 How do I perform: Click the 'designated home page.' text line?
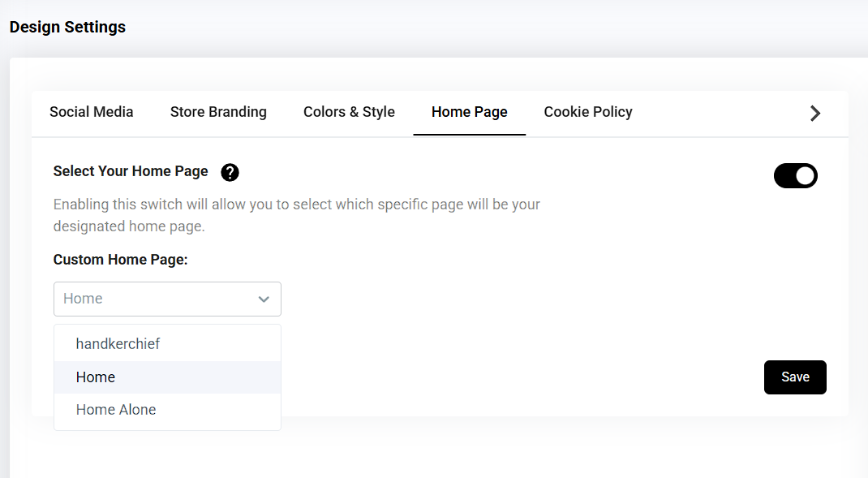tap(129, 226)
